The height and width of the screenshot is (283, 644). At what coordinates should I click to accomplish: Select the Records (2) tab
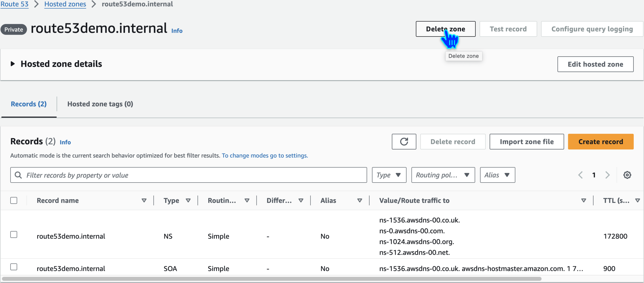click(x=29, y=104)
